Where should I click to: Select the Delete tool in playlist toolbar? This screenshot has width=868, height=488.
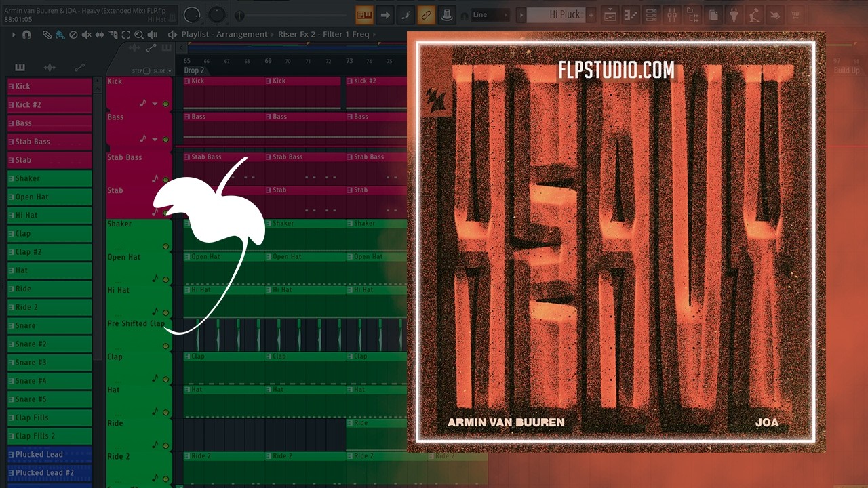[73, 35]
